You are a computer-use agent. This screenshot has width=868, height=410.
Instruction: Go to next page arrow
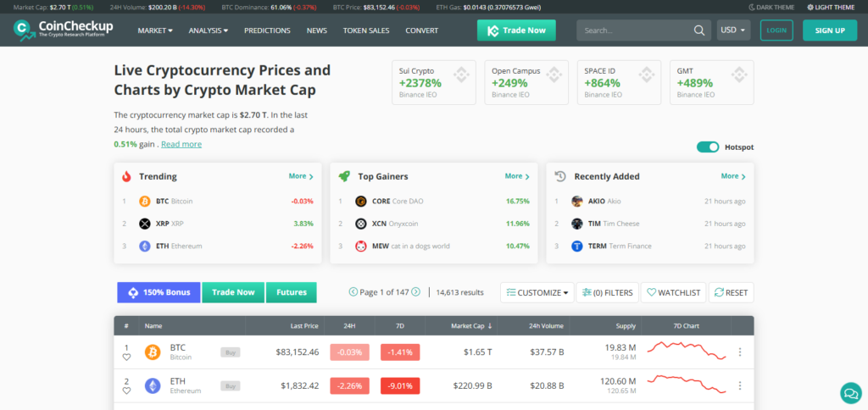pos(415,292)
